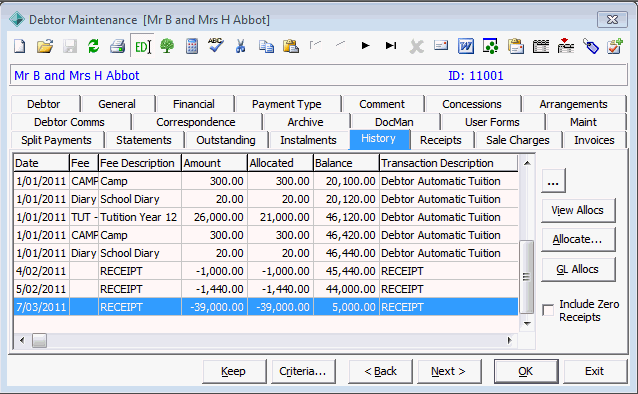Open the Debtor Comms tab
Screen dimensions: 638x394
[x=69, y=122]
